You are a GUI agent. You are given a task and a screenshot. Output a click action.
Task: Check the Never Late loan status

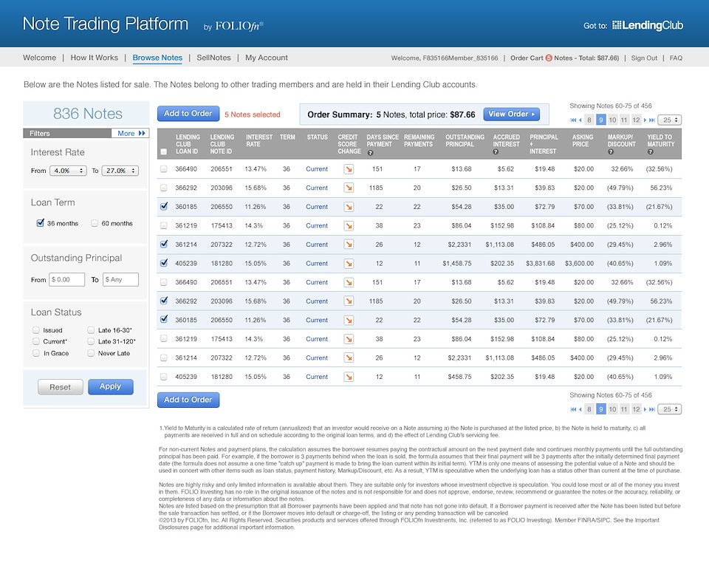pos(91,353)
